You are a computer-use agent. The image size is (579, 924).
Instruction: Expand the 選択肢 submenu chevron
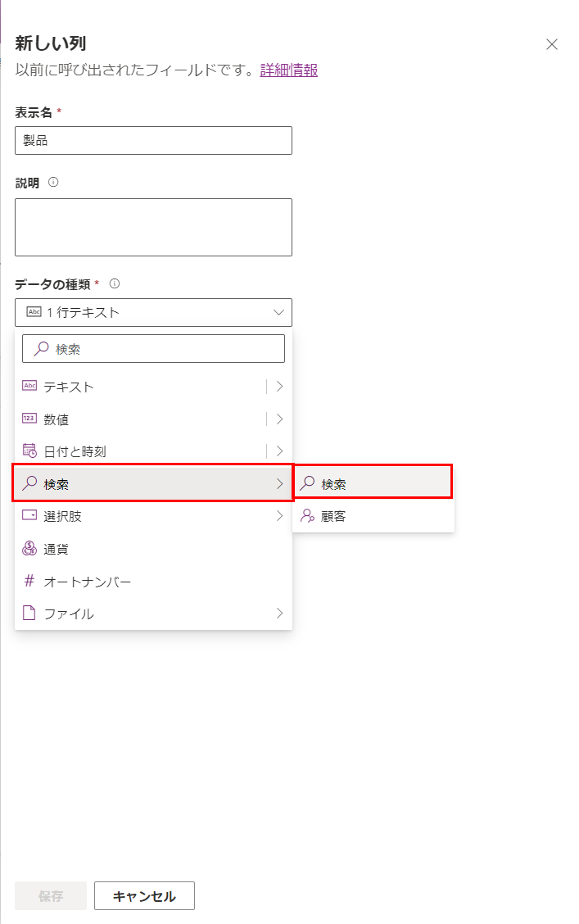281,515
